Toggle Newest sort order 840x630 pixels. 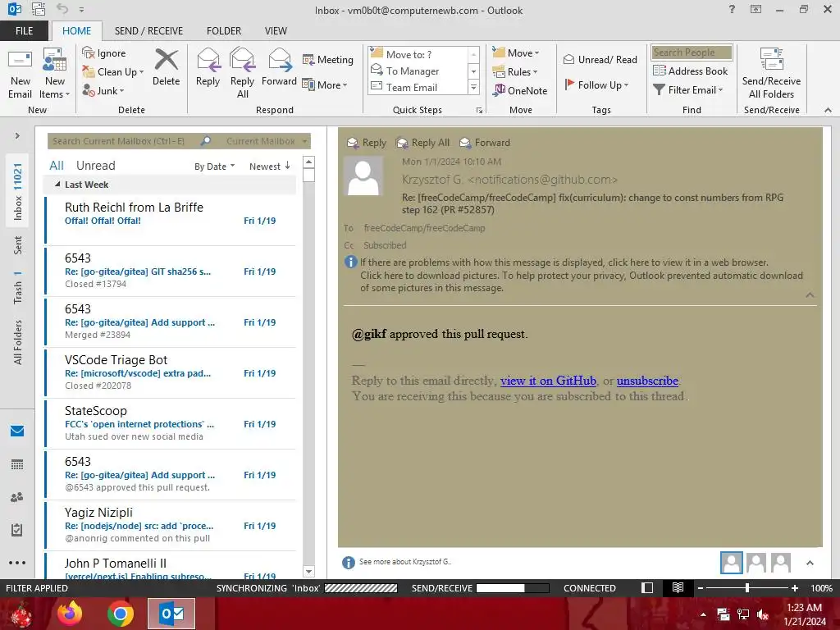click(269, 166)
